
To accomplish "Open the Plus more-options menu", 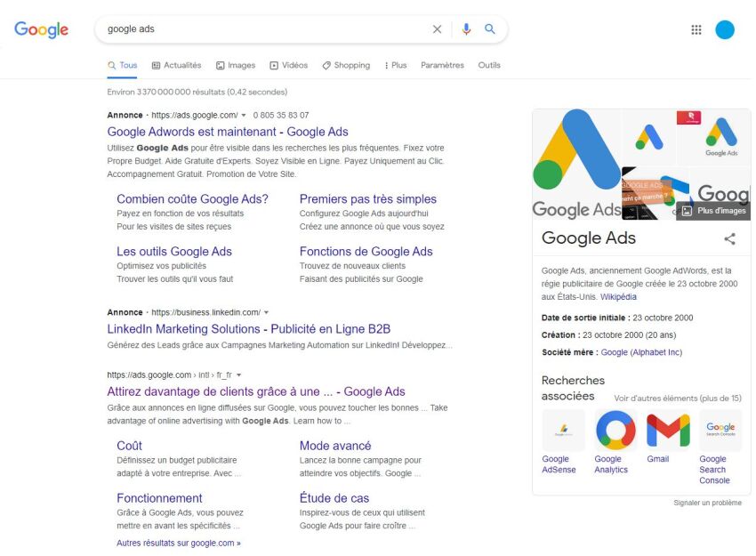I will [395, 65].
